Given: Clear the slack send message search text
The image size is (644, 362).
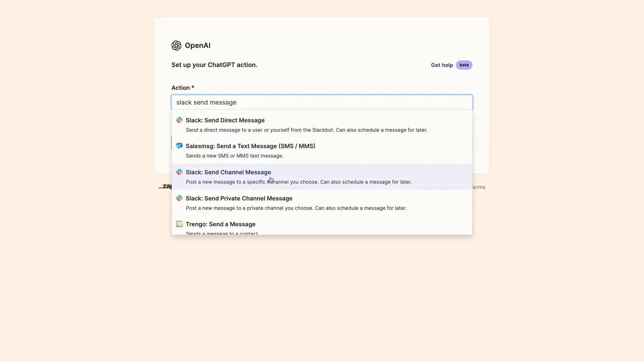Looking at the screenshot, I should click(x=207, y=102).
